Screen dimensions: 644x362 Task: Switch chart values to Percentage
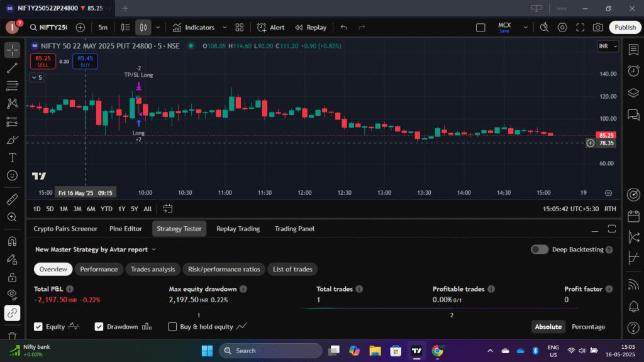(588, 327)
